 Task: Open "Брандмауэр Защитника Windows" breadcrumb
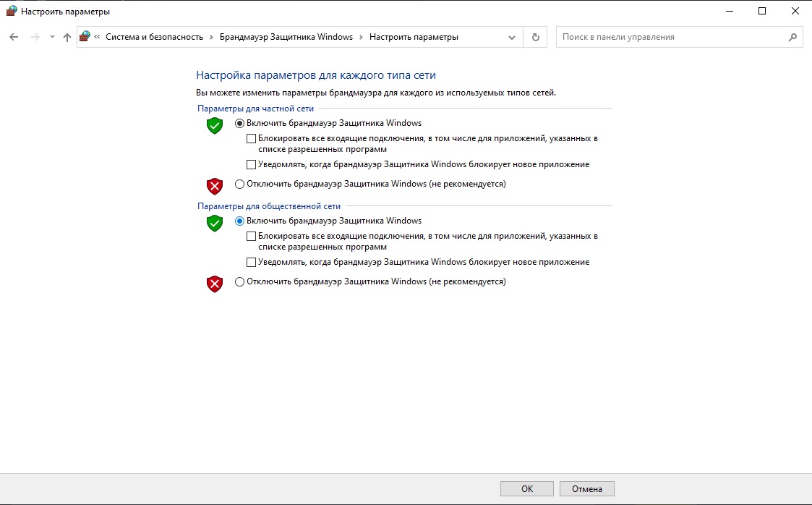286,37
